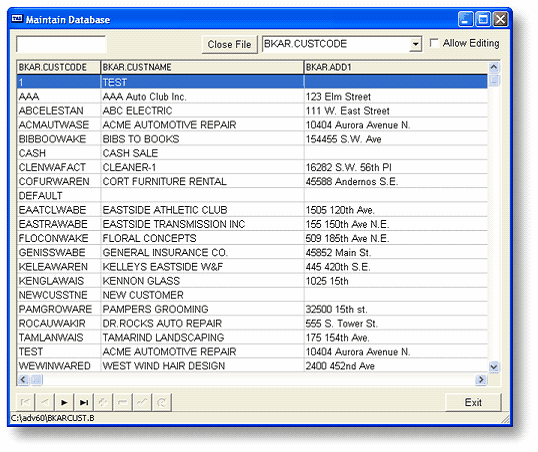Go to first record navigator button
The width and height of the screenshot is (538, 452).
25,402
